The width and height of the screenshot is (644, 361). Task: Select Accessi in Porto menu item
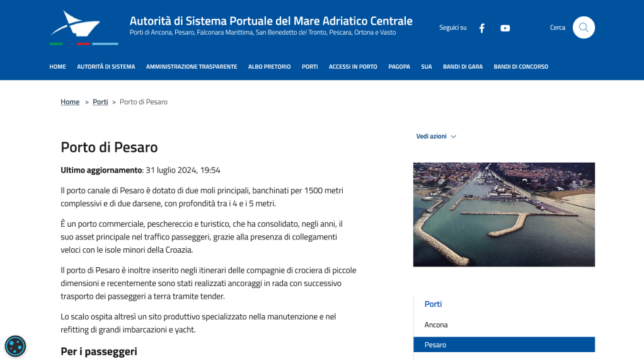pos(353,67)
